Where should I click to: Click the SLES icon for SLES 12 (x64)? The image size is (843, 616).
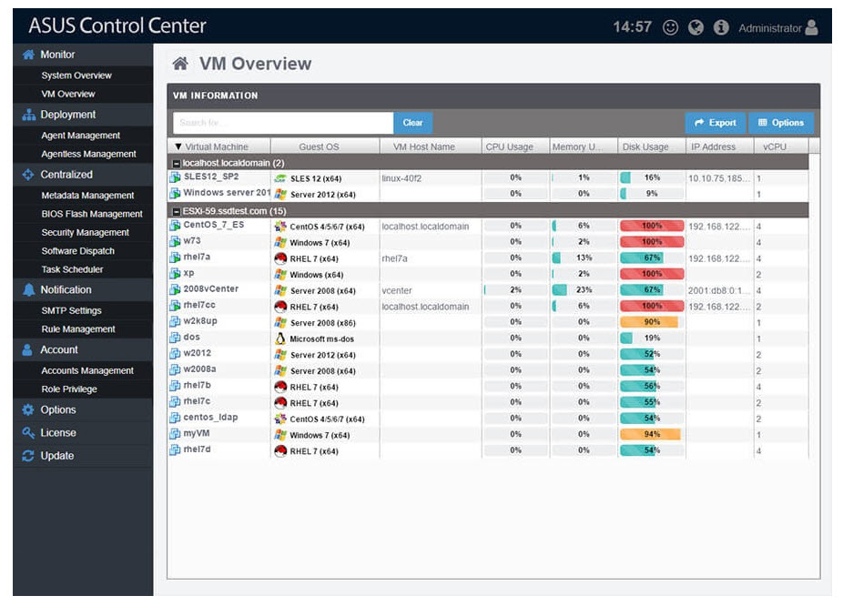click(280, 178)
